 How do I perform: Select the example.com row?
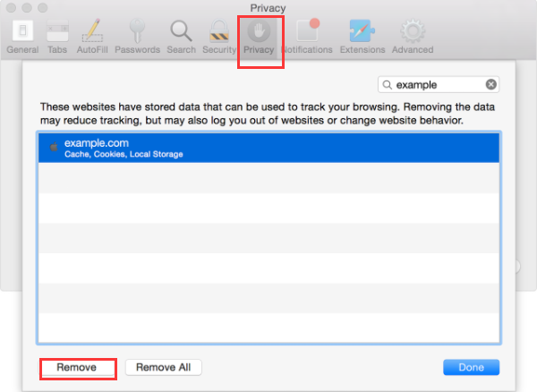coord(268,149)
